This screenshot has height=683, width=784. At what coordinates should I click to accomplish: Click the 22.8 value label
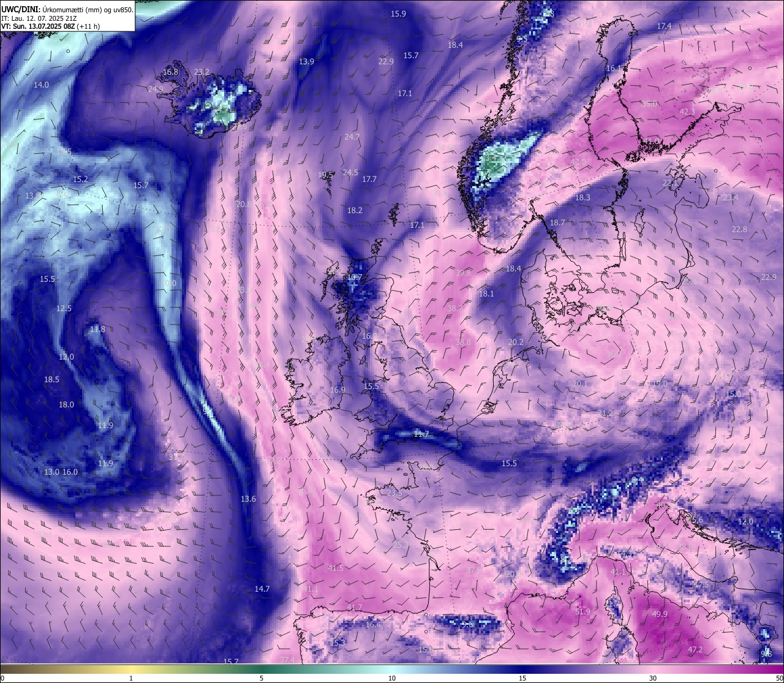pos(739,230)
